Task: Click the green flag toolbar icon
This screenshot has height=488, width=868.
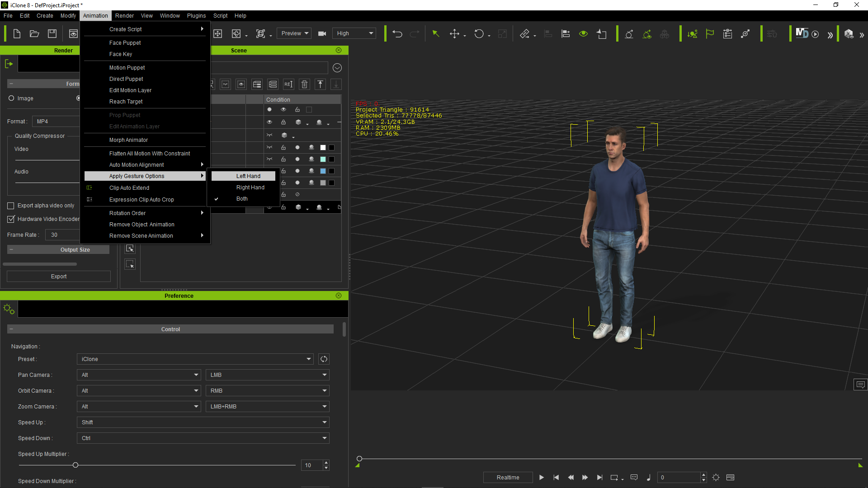Action: coord(710,33)
